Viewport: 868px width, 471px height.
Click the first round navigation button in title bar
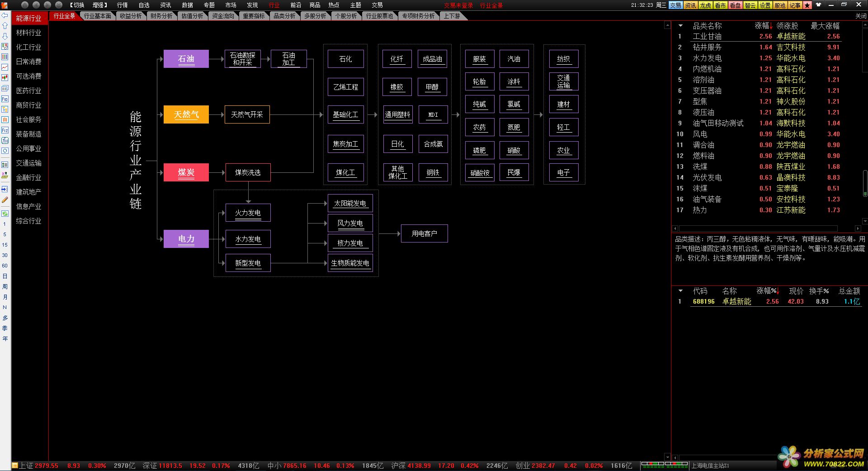25,5
